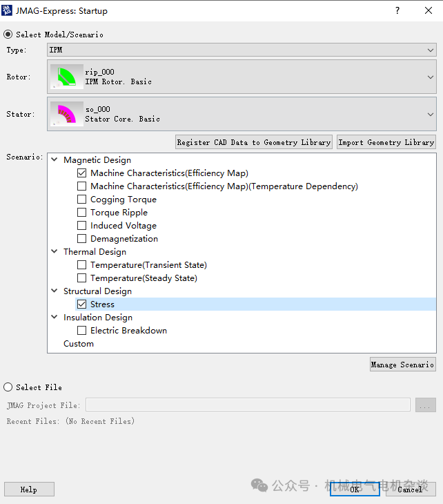Click the Stress row label
443x504 pixels.
tap(102, 304)
